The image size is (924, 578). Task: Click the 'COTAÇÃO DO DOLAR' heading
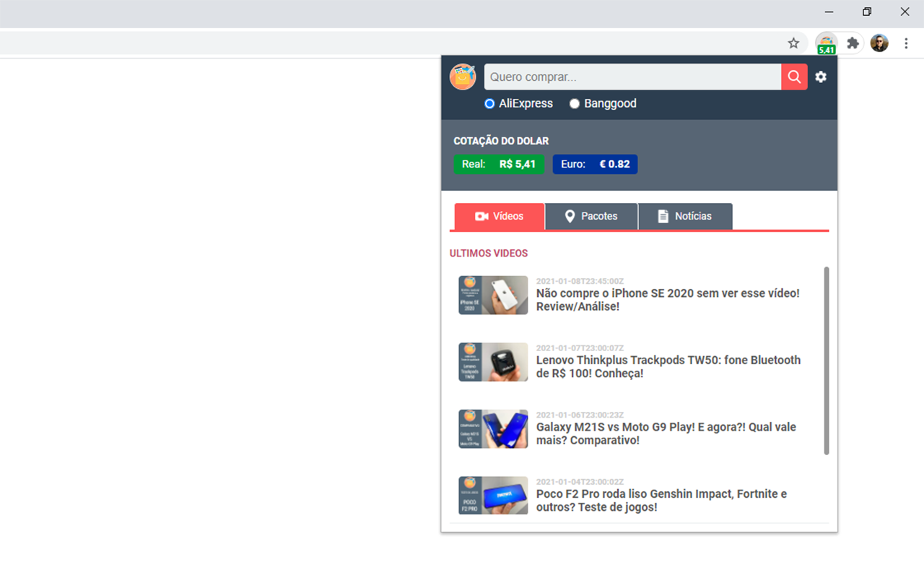pyautogui.click(x=501, y=141)
